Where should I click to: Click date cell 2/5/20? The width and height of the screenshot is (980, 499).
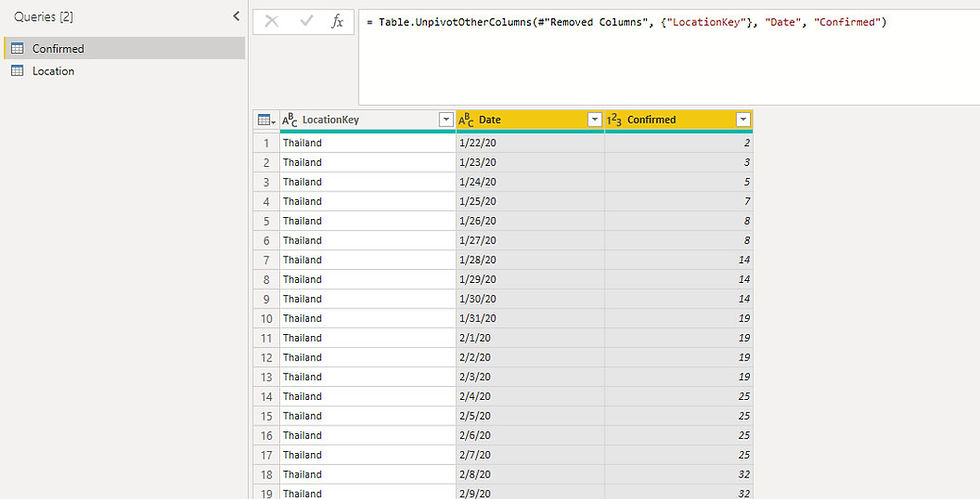pos(530,416)
